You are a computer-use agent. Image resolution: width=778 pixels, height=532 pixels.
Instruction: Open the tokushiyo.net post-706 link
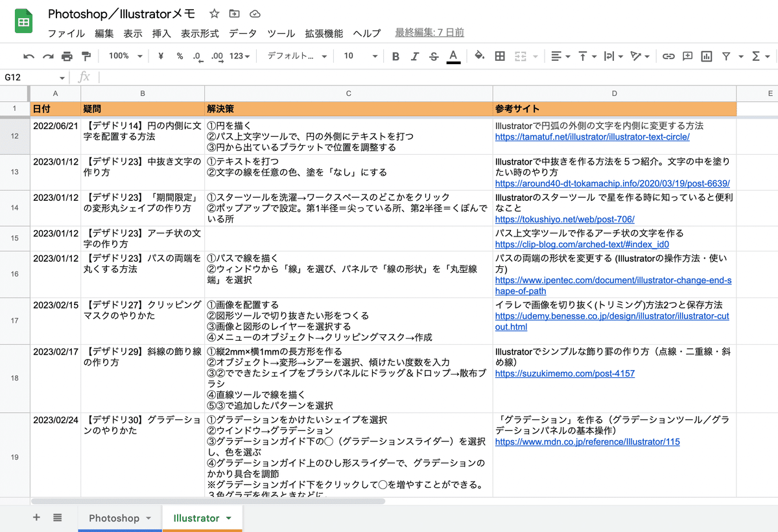click(565, 219)
